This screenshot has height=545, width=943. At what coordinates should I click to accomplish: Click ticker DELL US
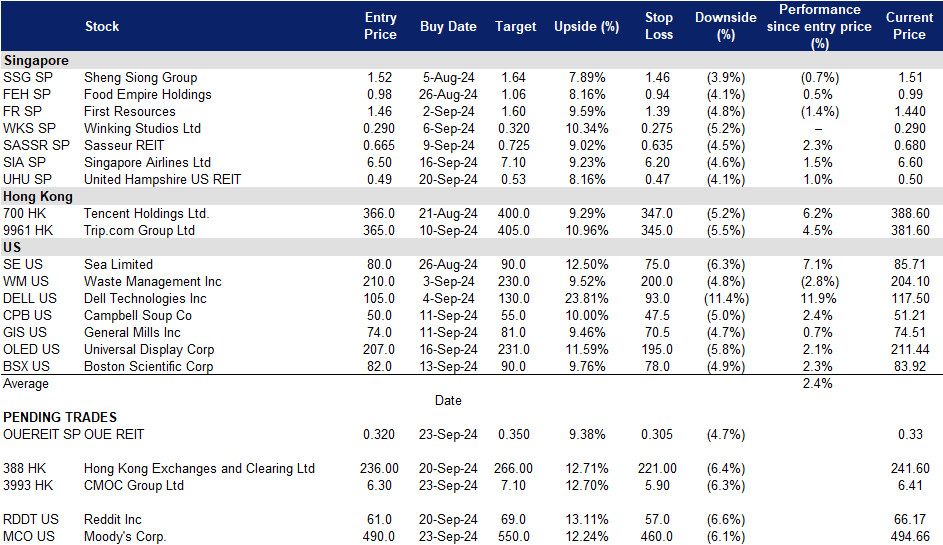point(30,298)
